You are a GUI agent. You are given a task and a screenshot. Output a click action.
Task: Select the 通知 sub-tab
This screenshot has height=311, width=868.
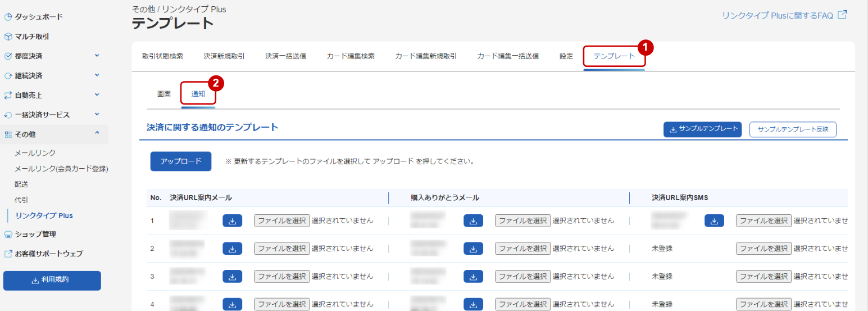[x=198, y=94]
